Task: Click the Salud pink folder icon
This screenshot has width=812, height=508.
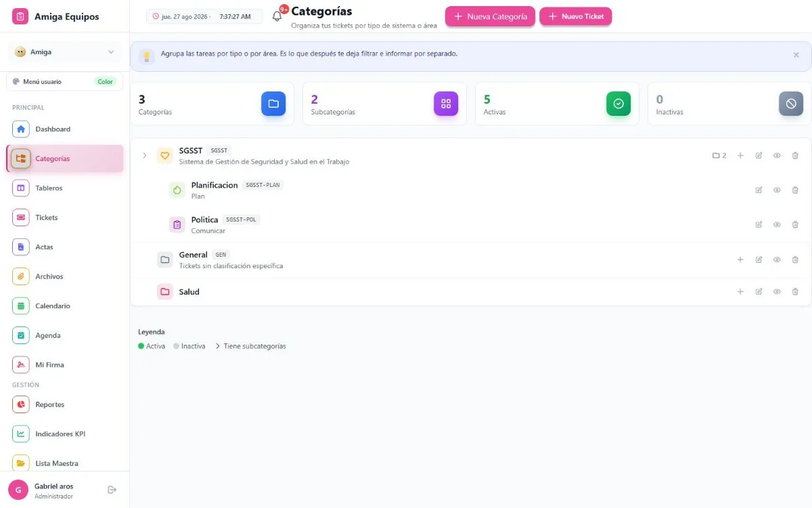Action: (x=165, y=292)
